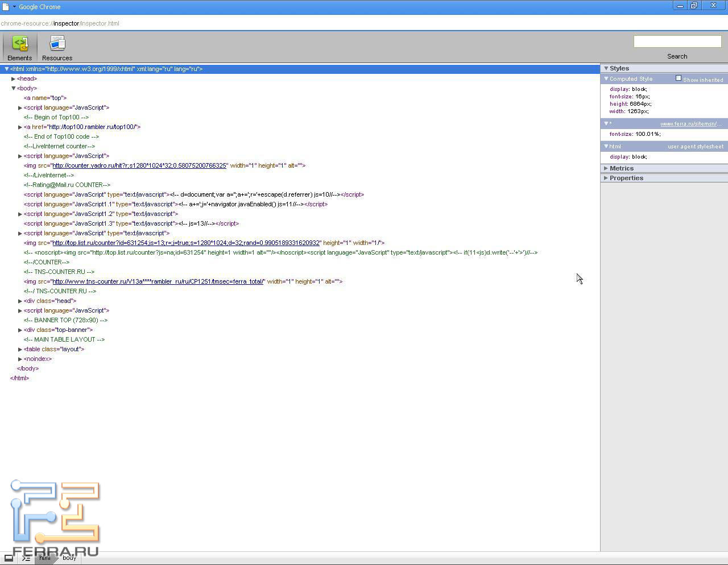
Task: Restore the inspector window size
Action: (694, 6)
